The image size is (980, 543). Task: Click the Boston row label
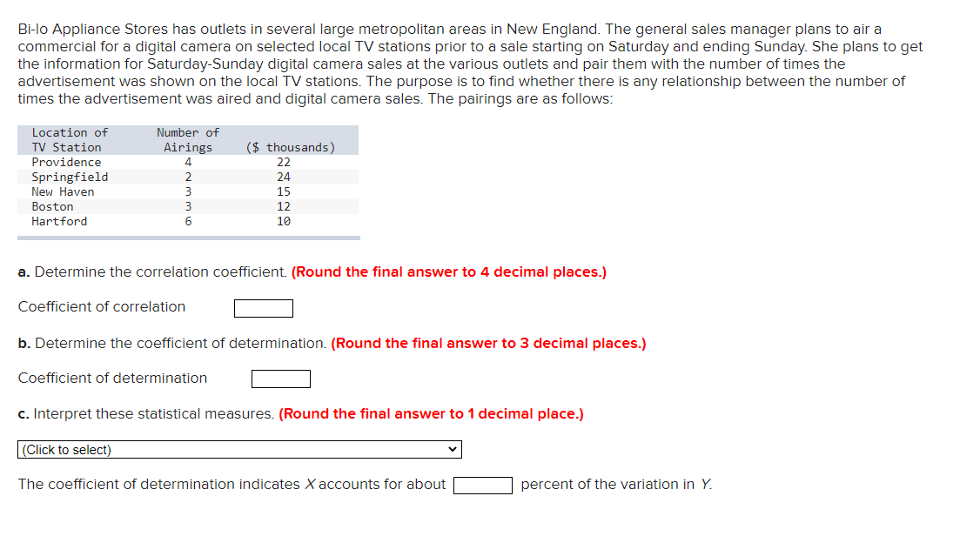tap(52, 207)
